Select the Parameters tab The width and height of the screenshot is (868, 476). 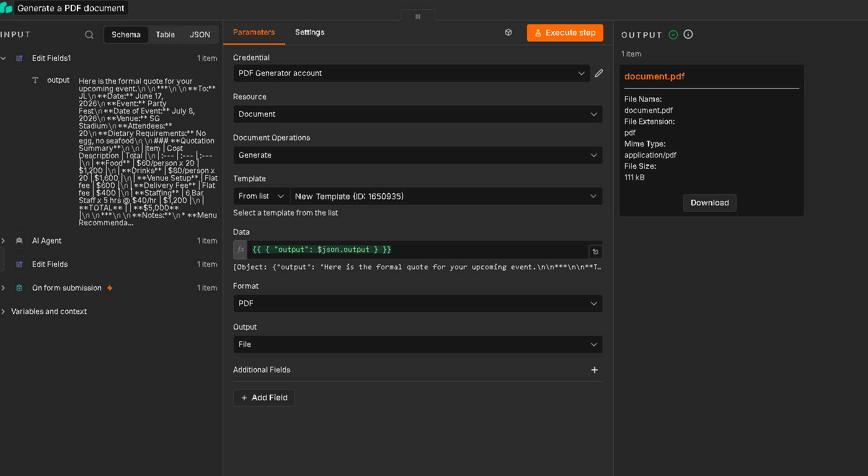tap(254, 32)
